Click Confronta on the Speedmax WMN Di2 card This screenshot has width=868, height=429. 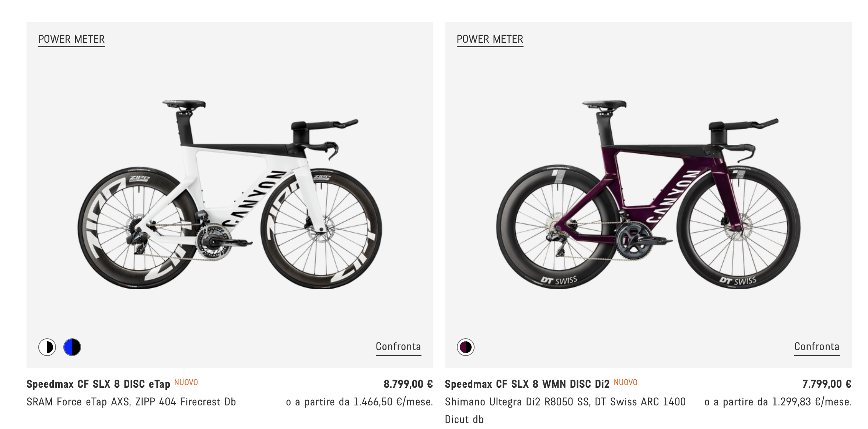coord(816,347)
